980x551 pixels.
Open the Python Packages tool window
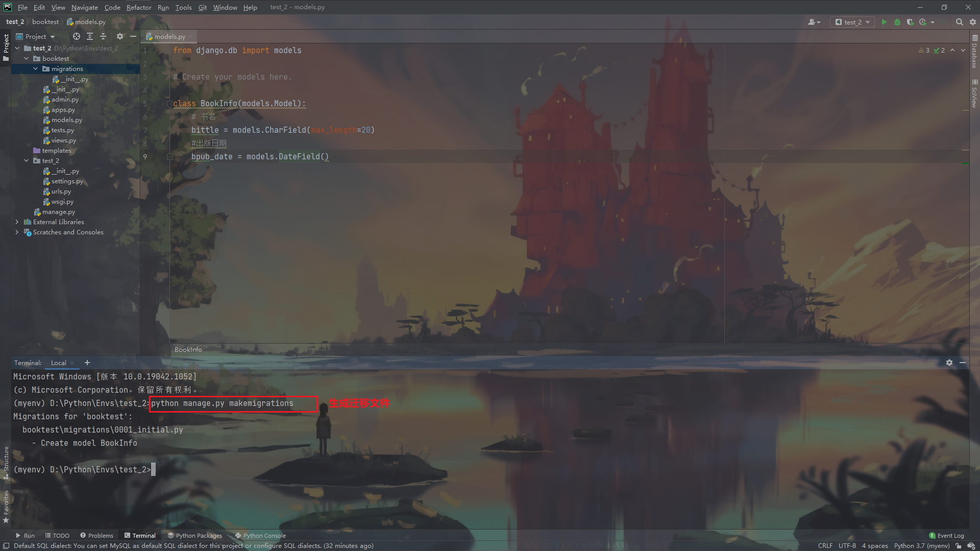(195, 536)
